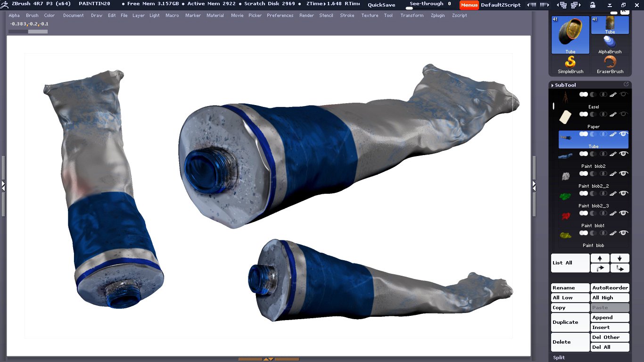Click the move subtool up arrow

click(600, 258)
